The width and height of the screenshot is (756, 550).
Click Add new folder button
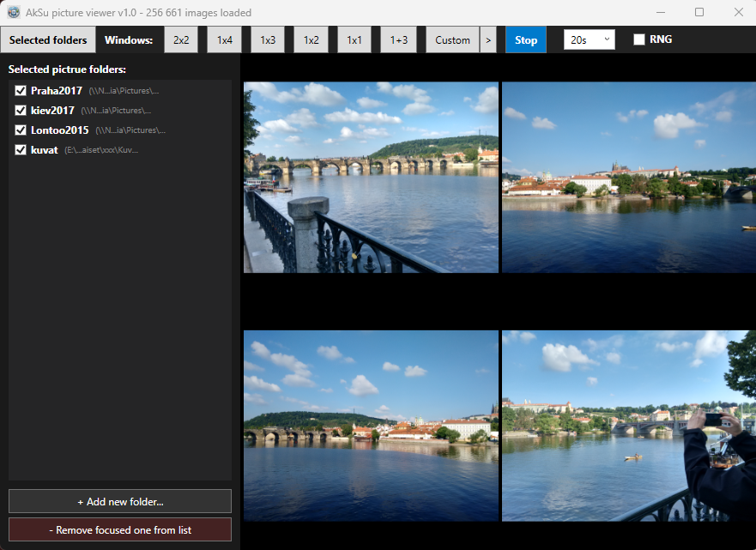click(120, 501)
